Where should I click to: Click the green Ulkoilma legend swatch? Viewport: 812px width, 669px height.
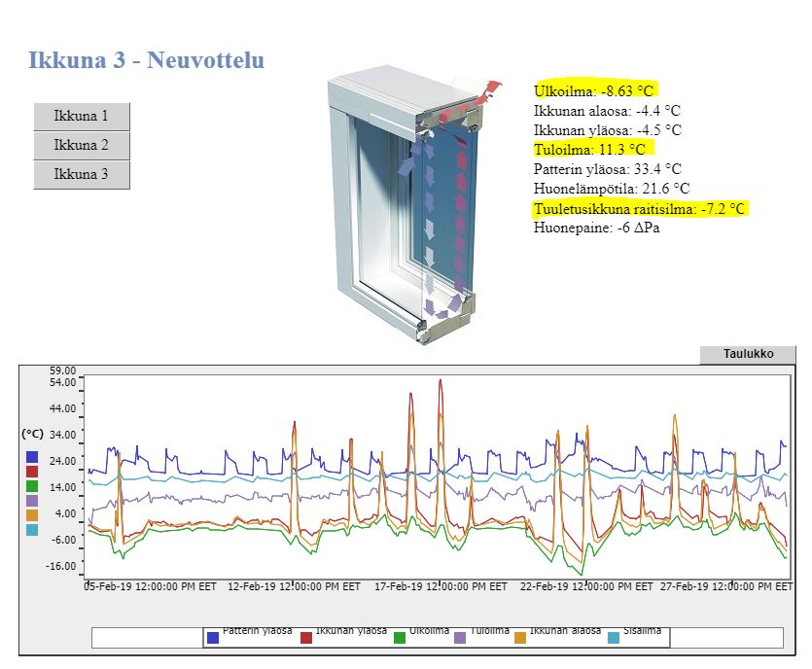(400, 638)
